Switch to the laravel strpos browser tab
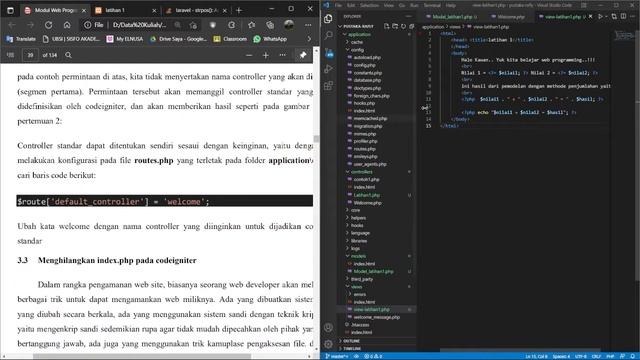Image resolution: width=640 pixels, height=360 pixels. point(197,10)
